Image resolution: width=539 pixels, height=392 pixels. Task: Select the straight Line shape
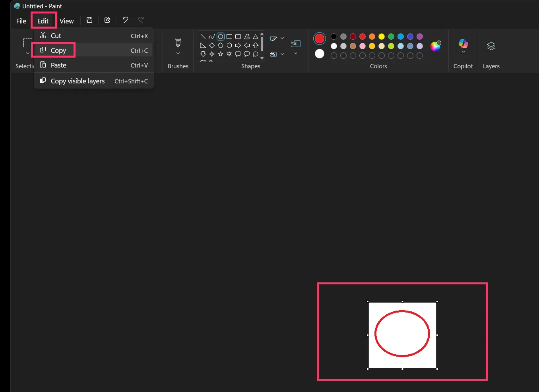pos(203,37)
